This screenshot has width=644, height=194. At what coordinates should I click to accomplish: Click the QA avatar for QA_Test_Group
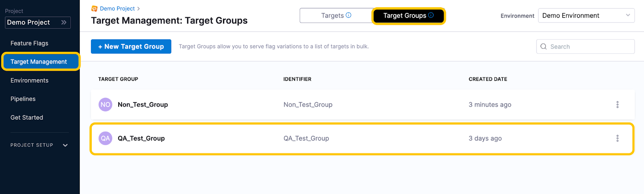[x=105, y=138]
